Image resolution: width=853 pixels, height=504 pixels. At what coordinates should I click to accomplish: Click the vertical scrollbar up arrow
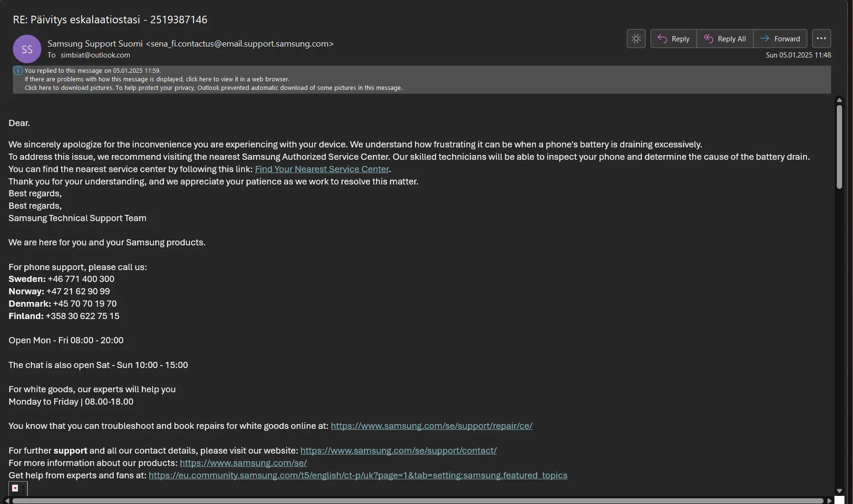[839, 100]
